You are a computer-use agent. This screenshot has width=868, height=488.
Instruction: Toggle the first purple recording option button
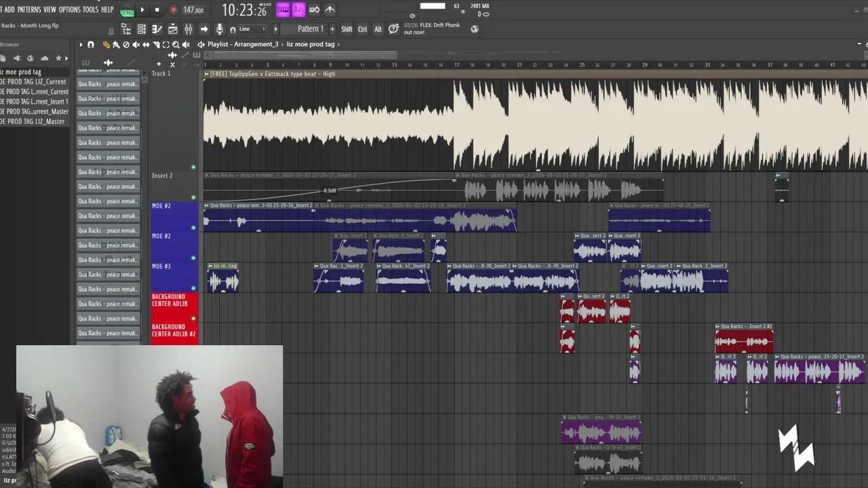(283, 9)
